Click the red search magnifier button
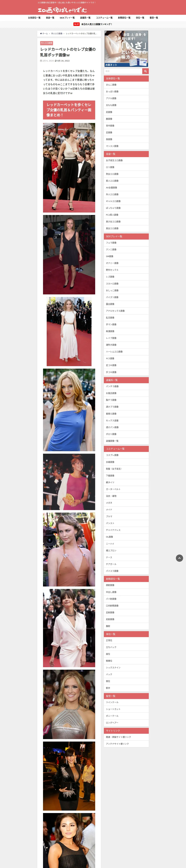Image resolution: width=186 pixels, height=868 pixels. pos(145,71)
